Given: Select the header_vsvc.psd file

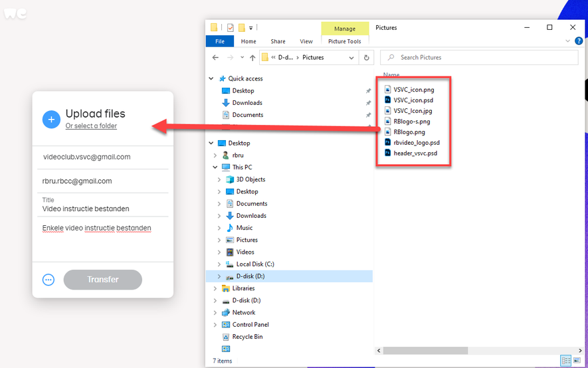Looking at the screenshot, I should click(x=411, y=153).
